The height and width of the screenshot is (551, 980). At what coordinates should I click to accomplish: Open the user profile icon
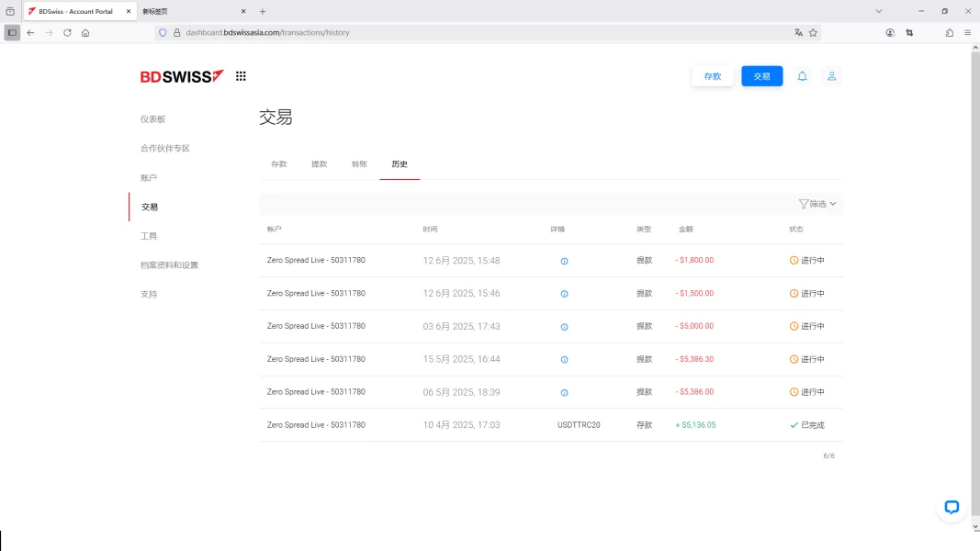tap(831, 76)
